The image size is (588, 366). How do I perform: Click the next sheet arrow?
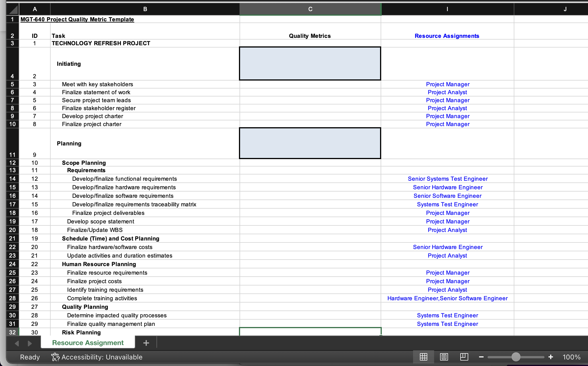point(30,344)
